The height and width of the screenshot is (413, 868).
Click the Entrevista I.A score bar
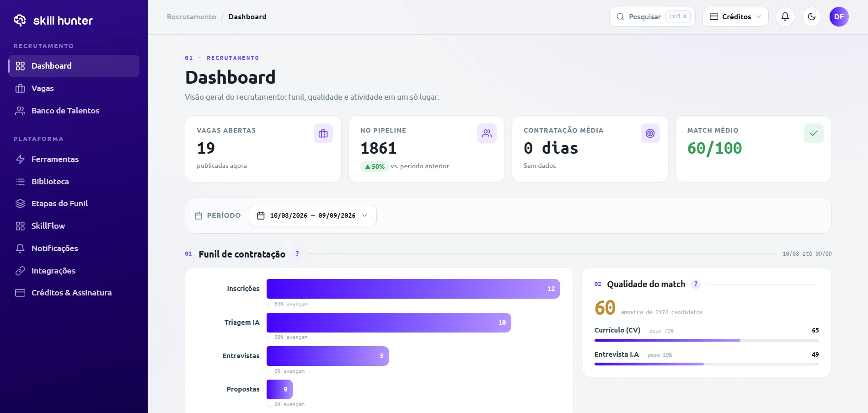[707, 364]
